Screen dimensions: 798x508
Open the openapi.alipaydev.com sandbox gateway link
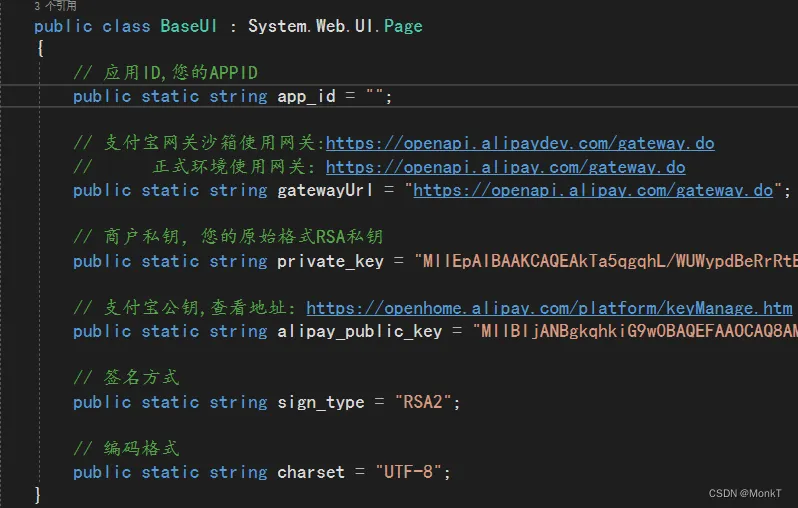coord(520,143)
